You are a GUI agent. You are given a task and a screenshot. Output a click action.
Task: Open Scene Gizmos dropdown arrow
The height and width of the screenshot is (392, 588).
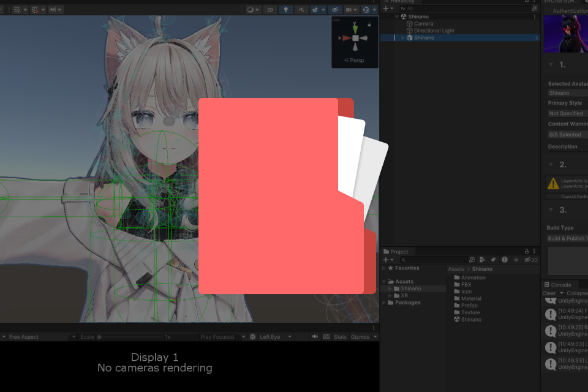[374, 10]
